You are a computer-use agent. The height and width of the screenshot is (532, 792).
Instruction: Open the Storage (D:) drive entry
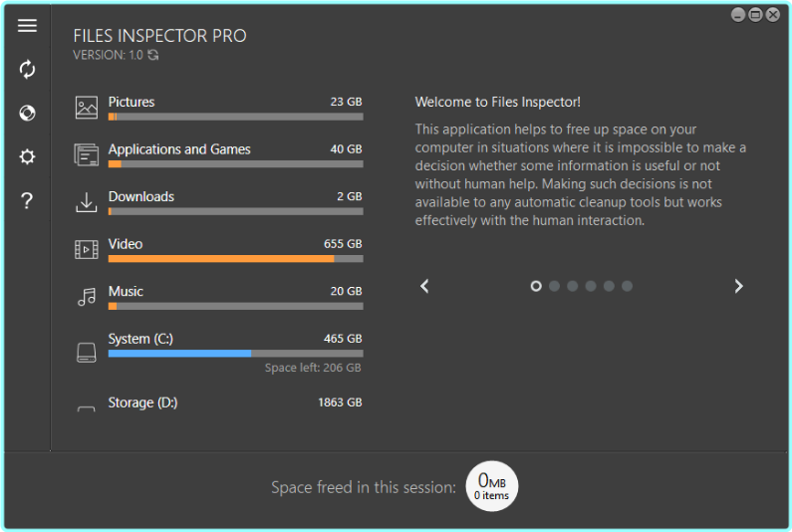point(142,402)
